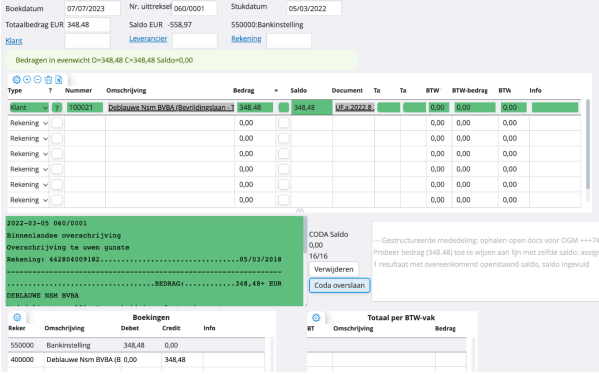Open the Boekingen panel settings gear
This screenshot has height=374, width=599.
coord(17,317)
